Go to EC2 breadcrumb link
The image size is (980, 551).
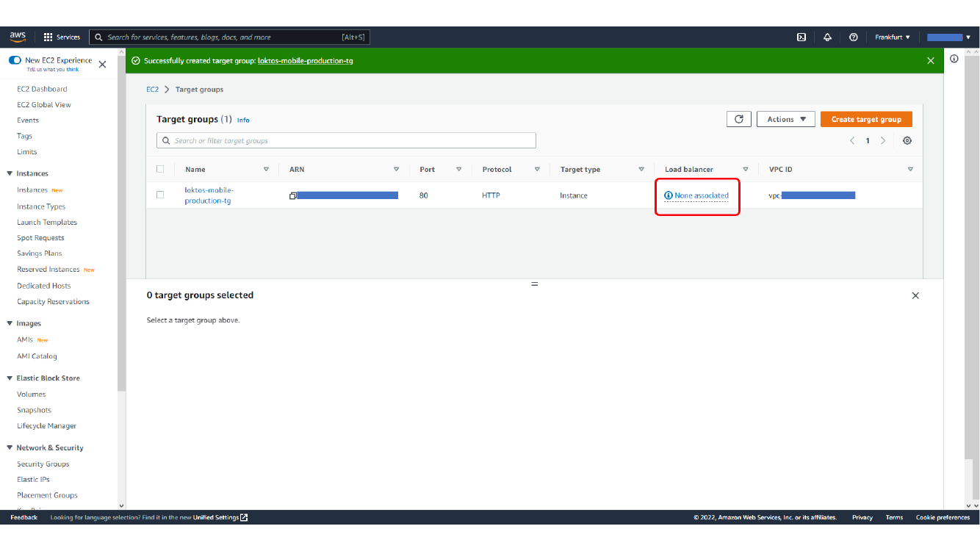point(152,90)
